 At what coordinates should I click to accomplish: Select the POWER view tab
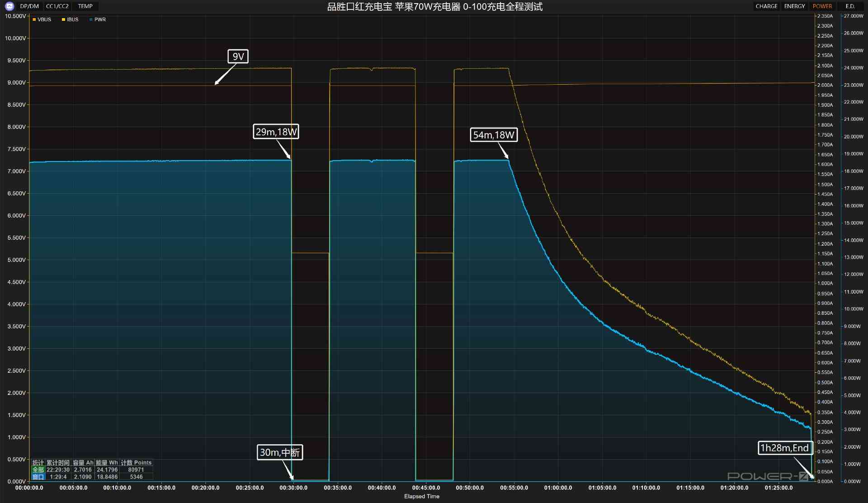(x=822, y=6)
